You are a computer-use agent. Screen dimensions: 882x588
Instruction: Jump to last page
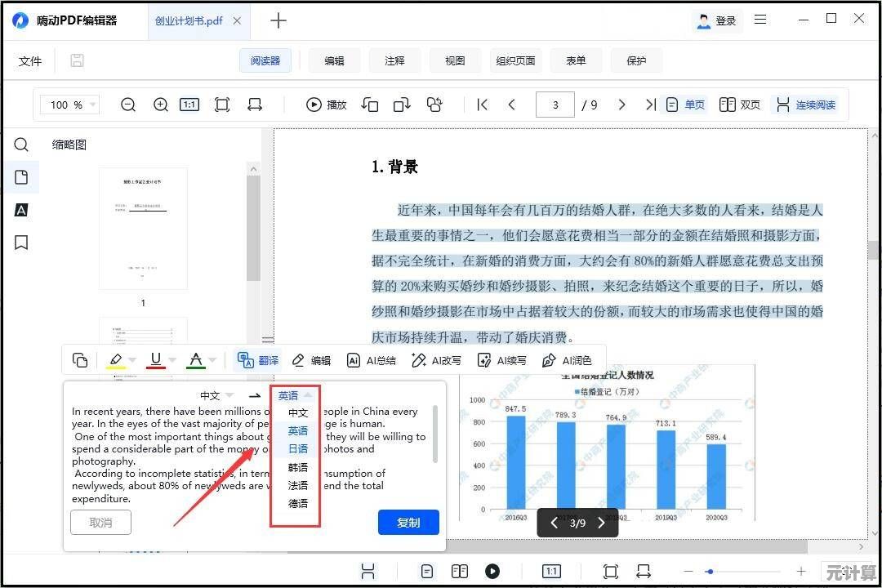click(651, 105)
